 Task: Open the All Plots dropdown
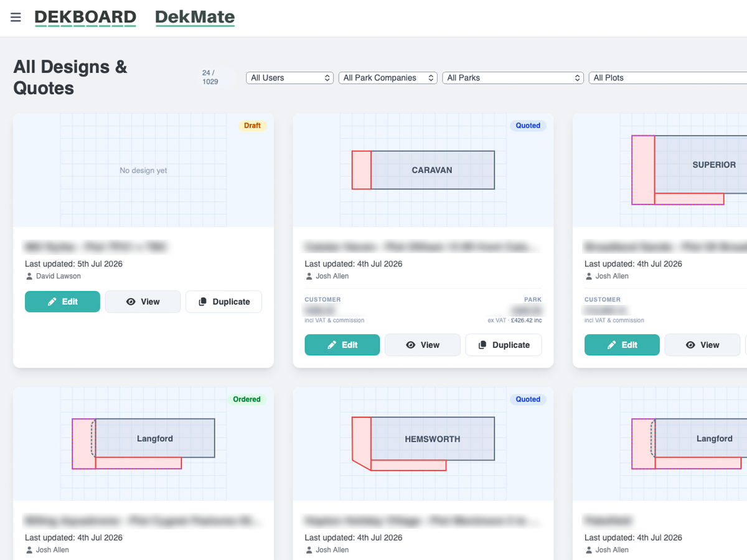tap(667, 78)
